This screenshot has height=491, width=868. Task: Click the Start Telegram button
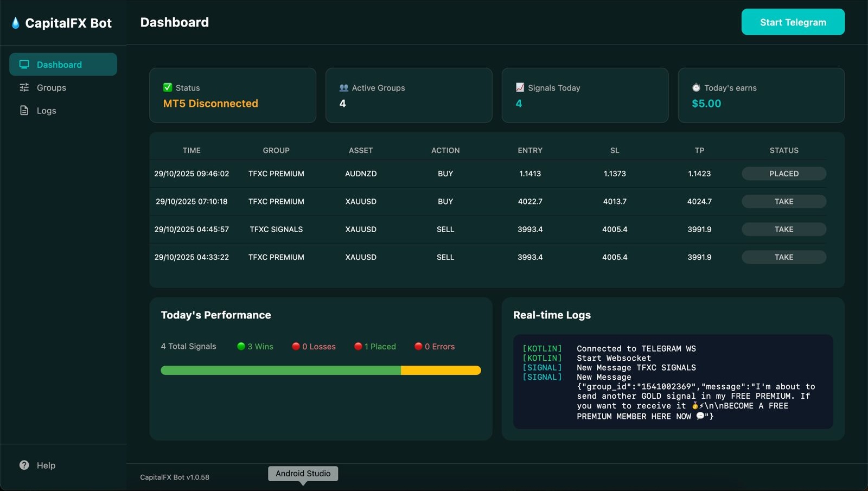tap(793, 22)
